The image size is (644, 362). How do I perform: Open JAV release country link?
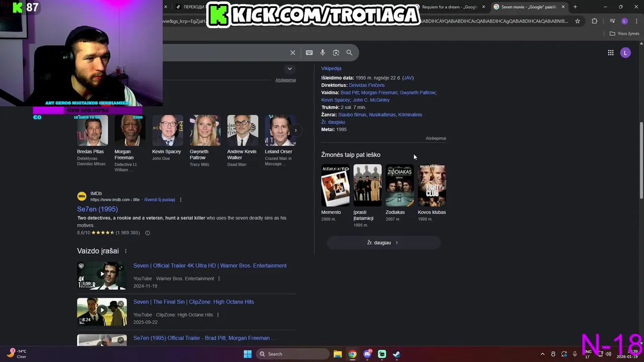tap(408, 78)
